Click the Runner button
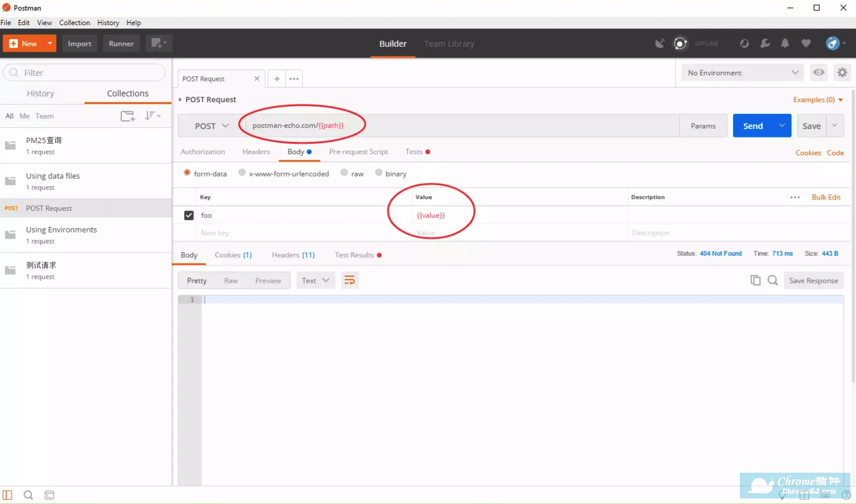This screenshot has height=504, width=856. pyautogui.click(x=121, y=43)
